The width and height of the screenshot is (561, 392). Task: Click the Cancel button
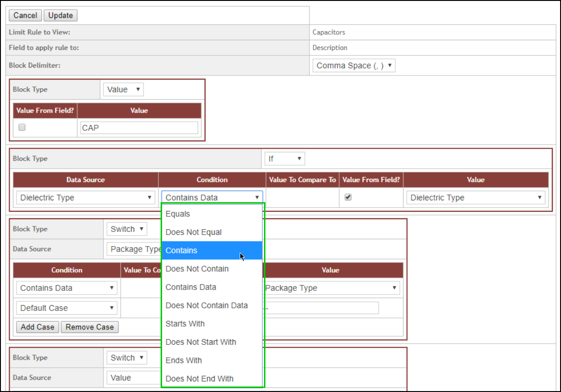pyautogui.click(x=25, y=16)
